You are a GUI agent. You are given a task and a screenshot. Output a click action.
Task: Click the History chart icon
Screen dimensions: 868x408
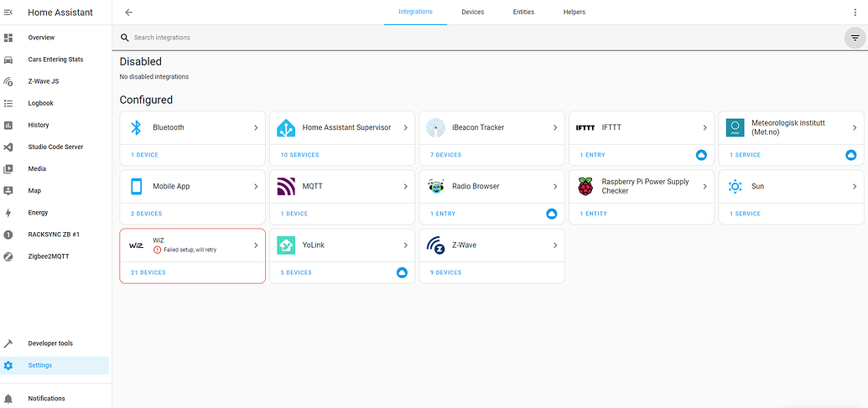click(8, 125)
